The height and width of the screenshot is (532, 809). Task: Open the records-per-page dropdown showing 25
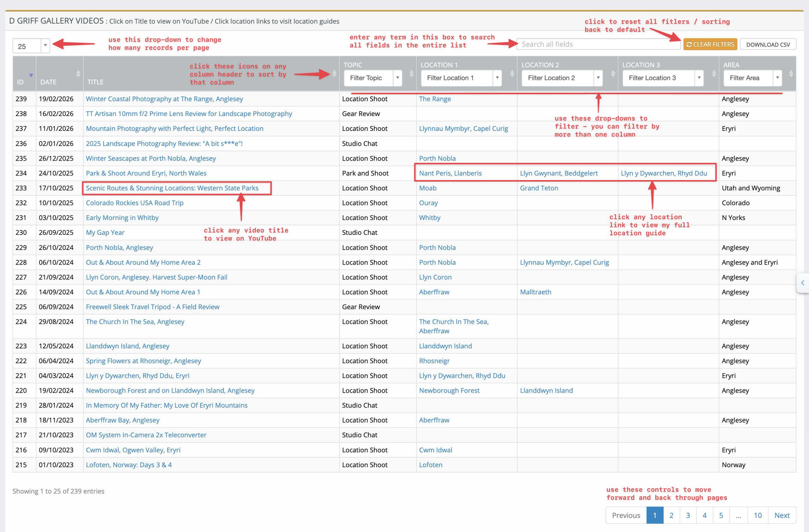31,46
